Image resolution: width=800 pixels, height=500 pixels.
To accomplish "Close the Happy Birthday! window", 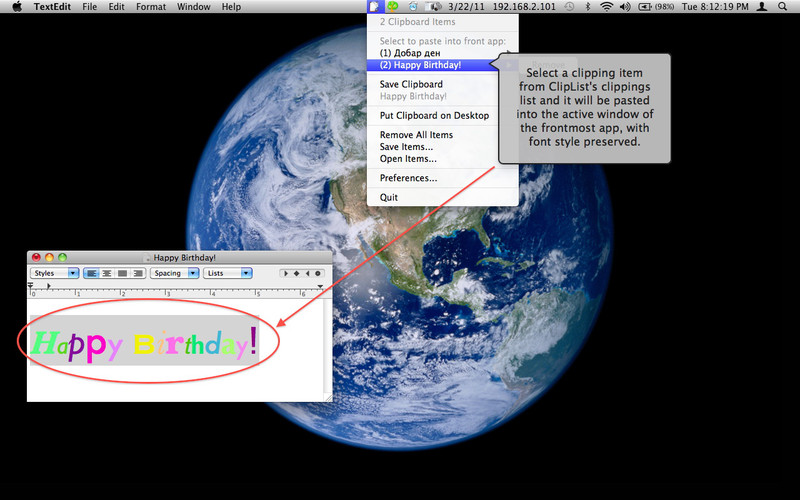I will (x=36, y=258).
